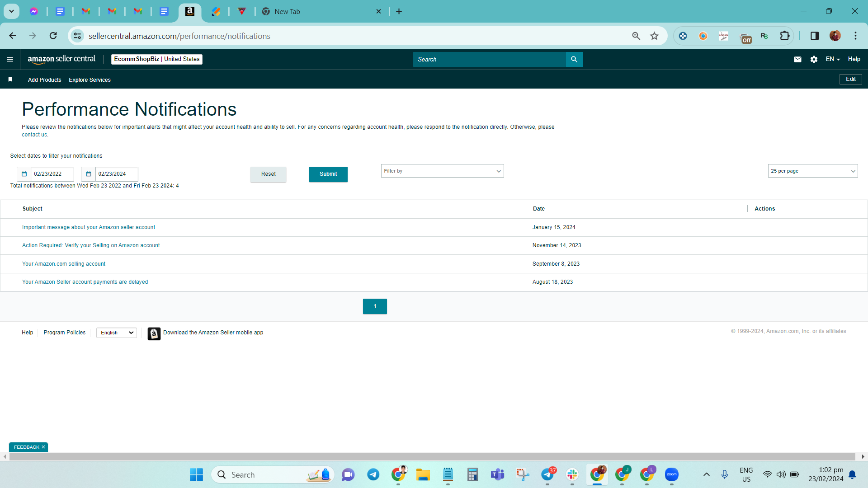The height and width of the screenshot is (488, 868).
Task: Click the Submit button
Action: tap(328, 174)
